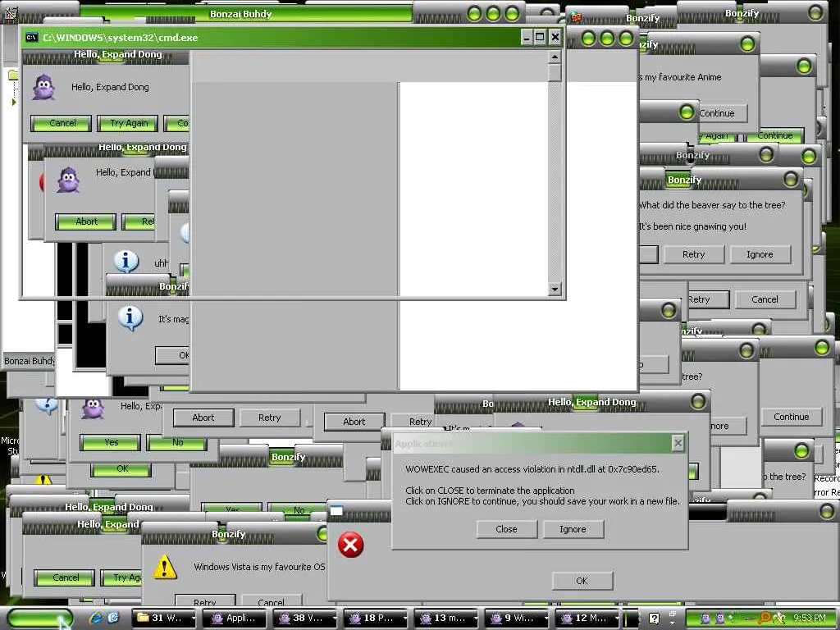Viewport: 840px width, 630px height.
Task: Click 'Windows Vista is my favourite OS' message text
Action: 260,567
